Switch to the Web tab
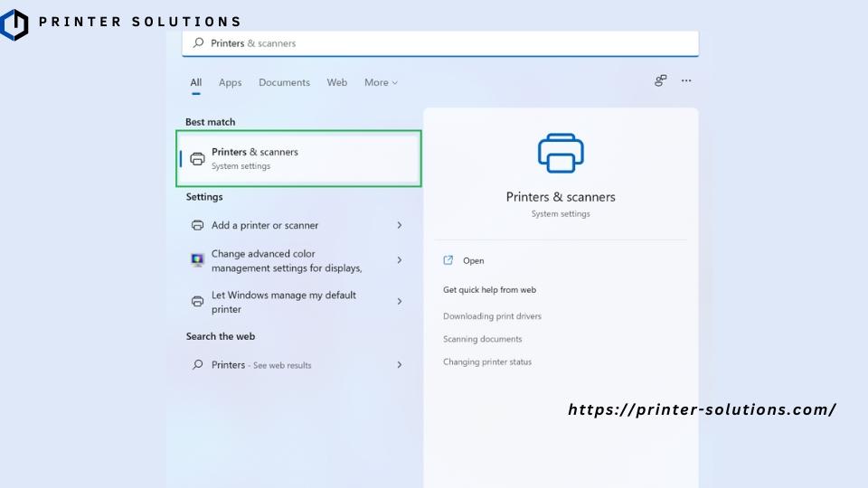Image resolution: width=868 pixels, height=488 pixels. [336, 82]
